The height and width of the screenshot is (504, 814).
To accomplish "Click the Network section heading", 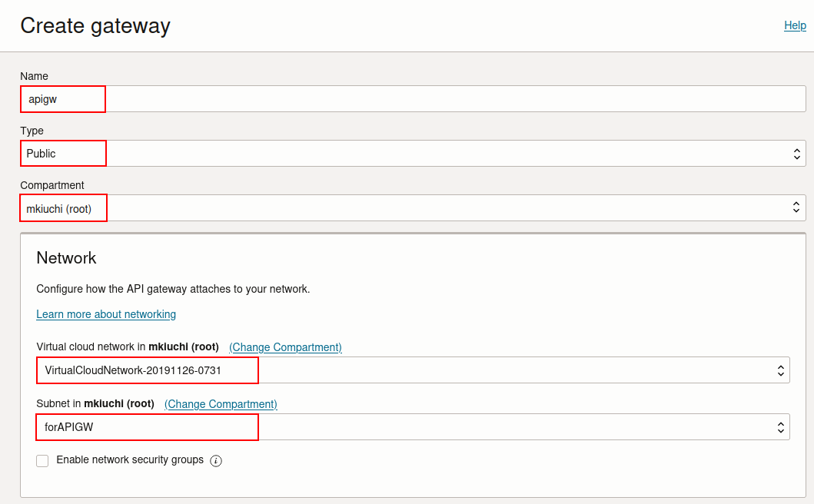I will tap(66, 258).
